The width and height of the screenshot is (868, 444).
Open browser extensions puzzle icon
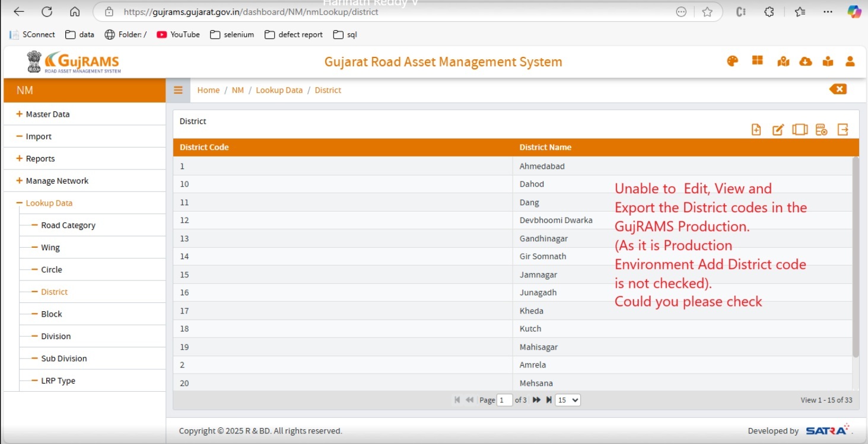coord(769,12)
